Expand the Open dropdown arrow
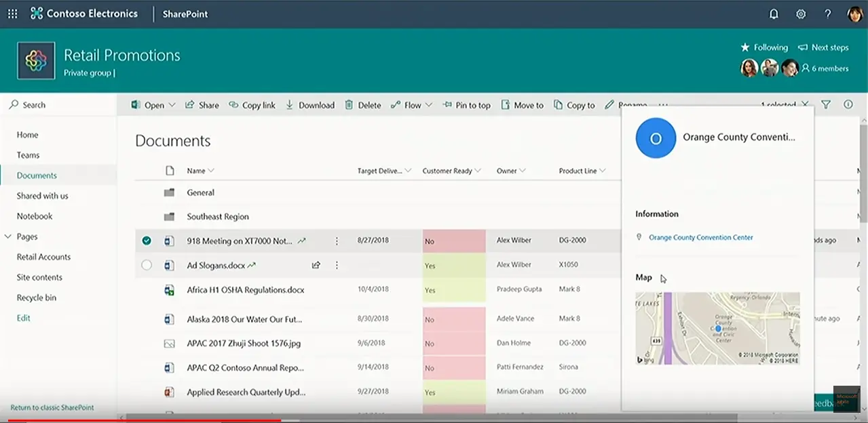This screenshot has width=868, height=423. [172, 105]
